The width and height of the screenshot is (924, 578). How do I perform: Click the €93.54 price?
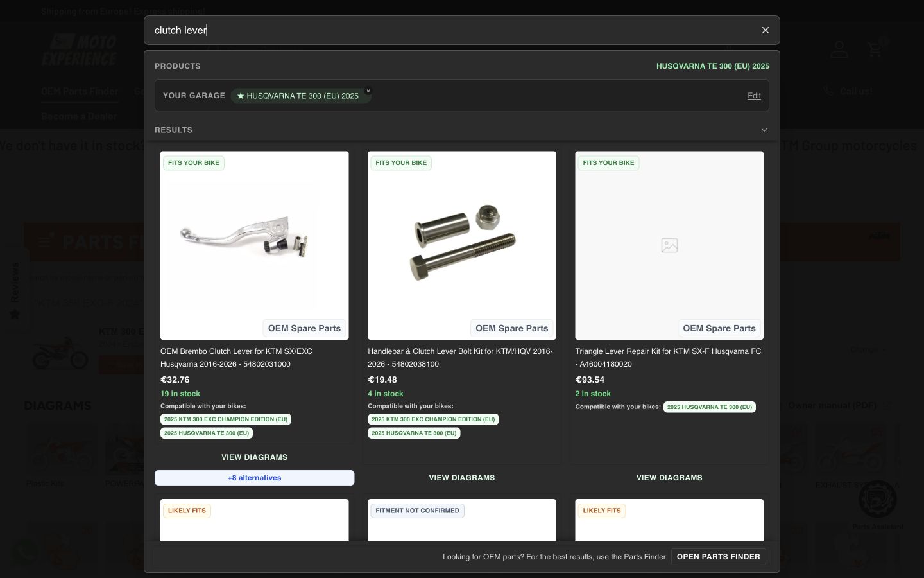tap(590, 380)
